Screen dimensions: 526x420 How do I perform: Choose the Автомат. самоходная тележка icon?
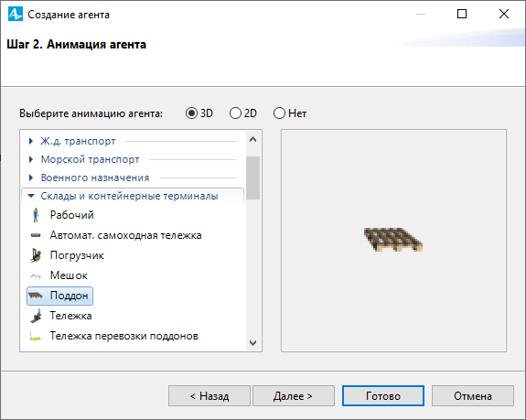[36, 235]
